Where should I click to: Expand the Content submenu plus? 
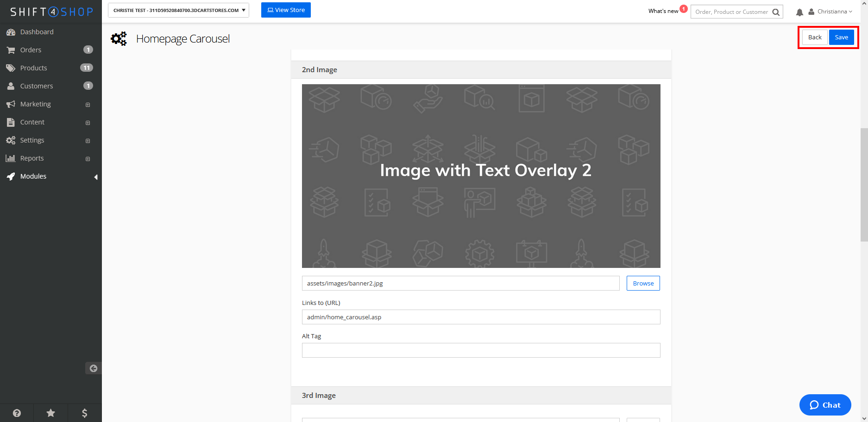click(x=88, y=123)
